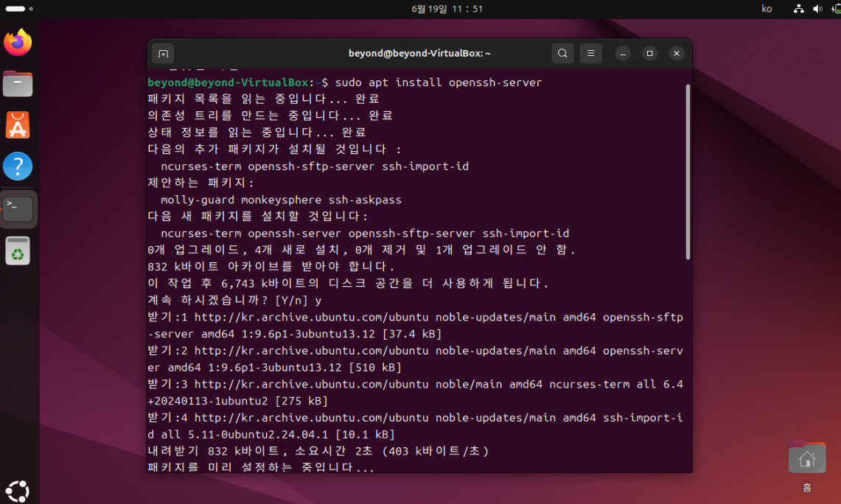Show applications via the Ubuntu logo
Viewport: 841px width, 504px height.
18,491
